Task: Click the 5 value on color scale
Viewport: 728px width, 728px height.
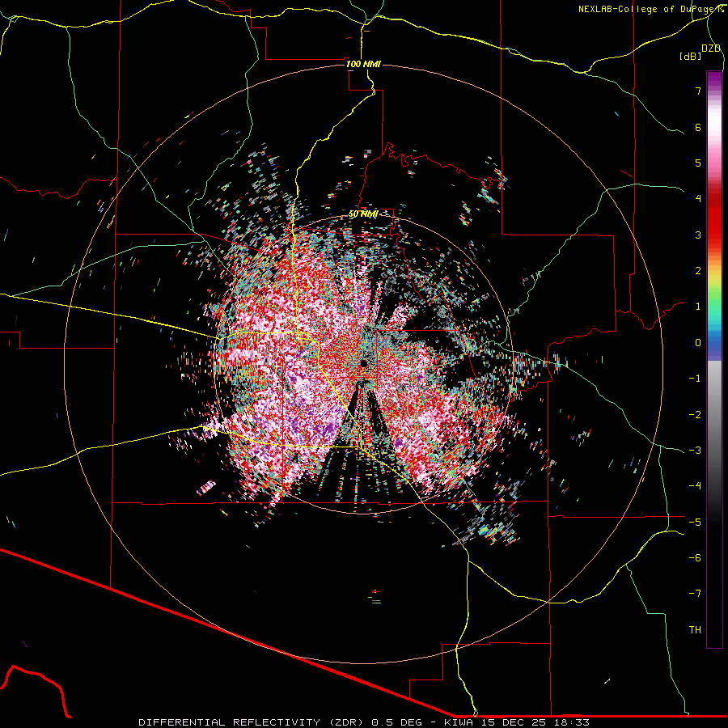Action: (x=698, y=163)
